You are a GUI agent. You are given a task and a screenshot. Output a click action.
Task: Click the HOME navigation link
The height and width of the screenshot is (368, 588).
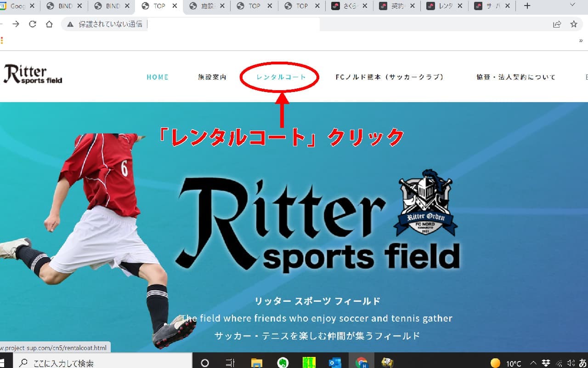[x=158, y=77]
